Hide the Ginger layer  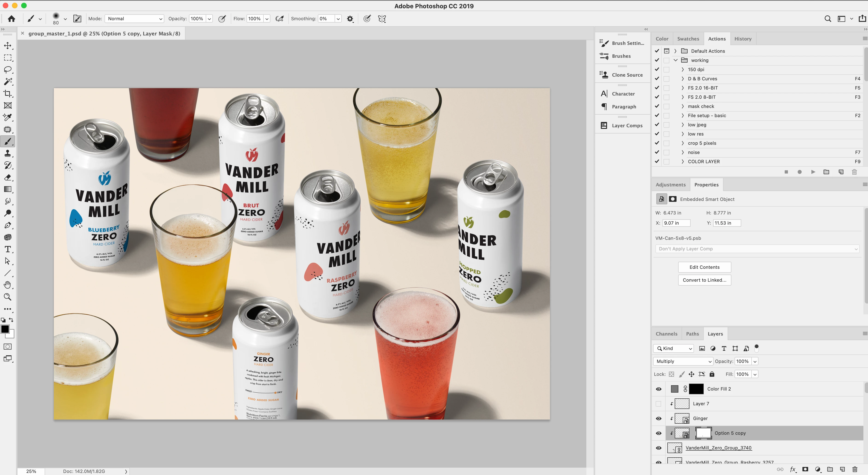tap(658, 418)
